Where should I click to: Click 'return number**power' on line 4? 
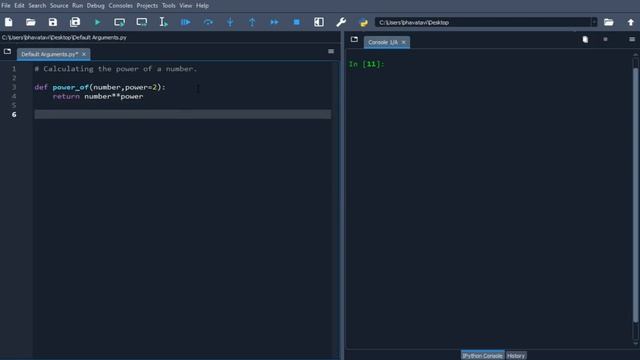[x=98, y=96]
